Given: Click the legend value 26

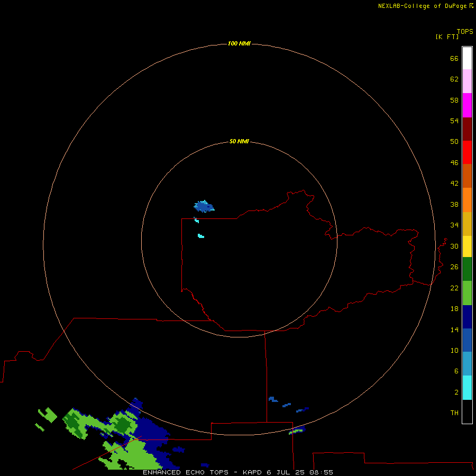Looking at the screenshot, I should (454, 267).
